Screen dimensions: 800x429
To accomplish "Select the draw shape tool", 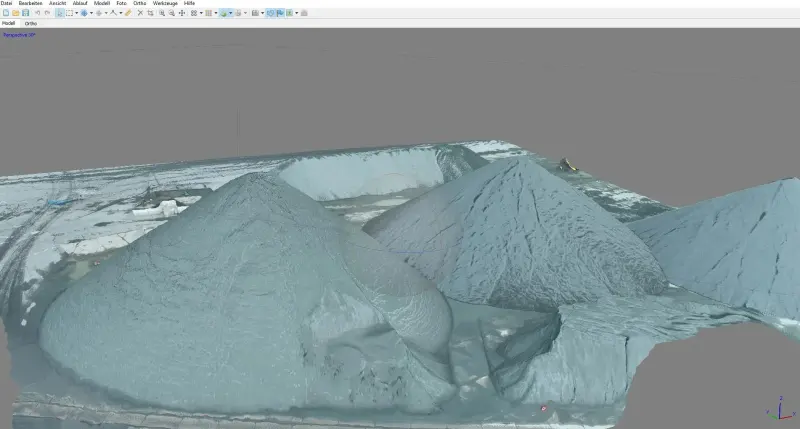I will coord(113,13).
